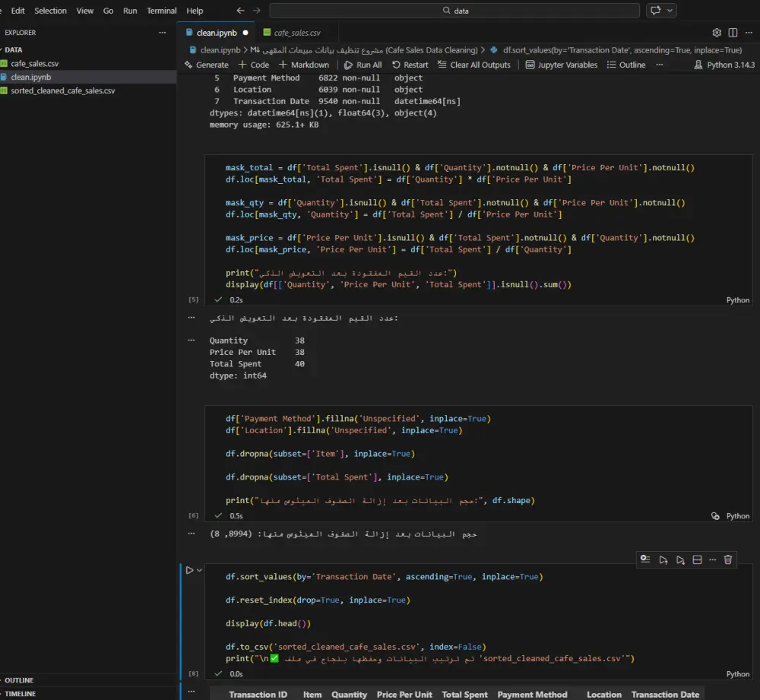Viewport: 760px width, 700px height.
Task: Run cell by line in cell toolbar
Action: [645, 559]
